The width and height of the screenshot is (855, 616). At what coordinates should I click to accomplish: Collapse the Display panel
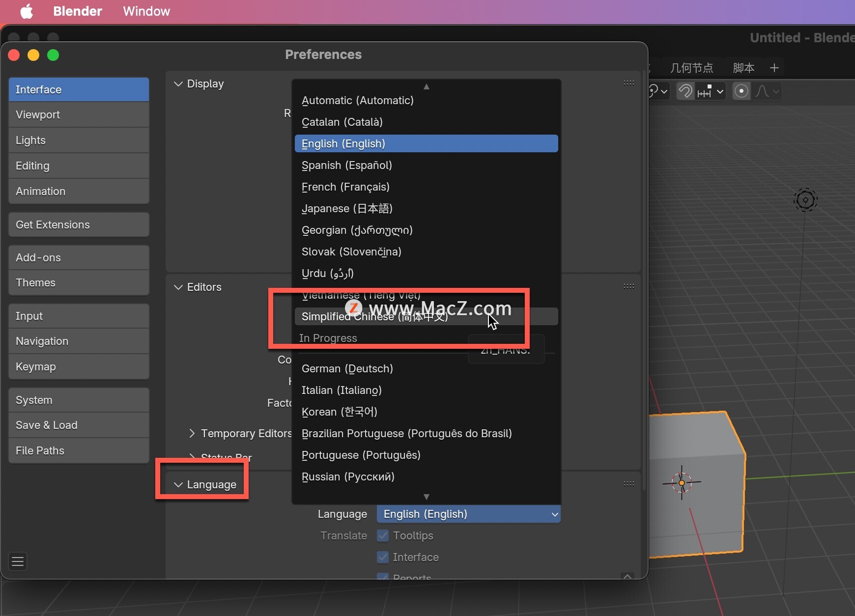pos(178,84)
